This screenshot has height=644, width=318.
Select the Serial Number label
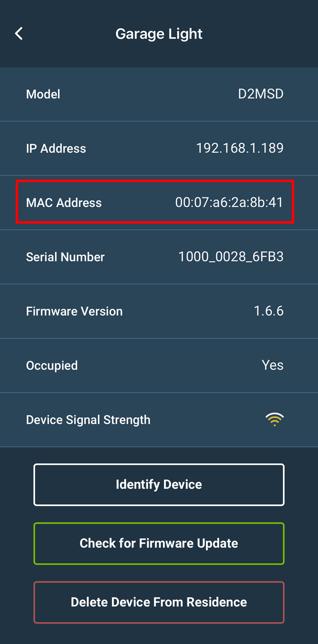65,257
